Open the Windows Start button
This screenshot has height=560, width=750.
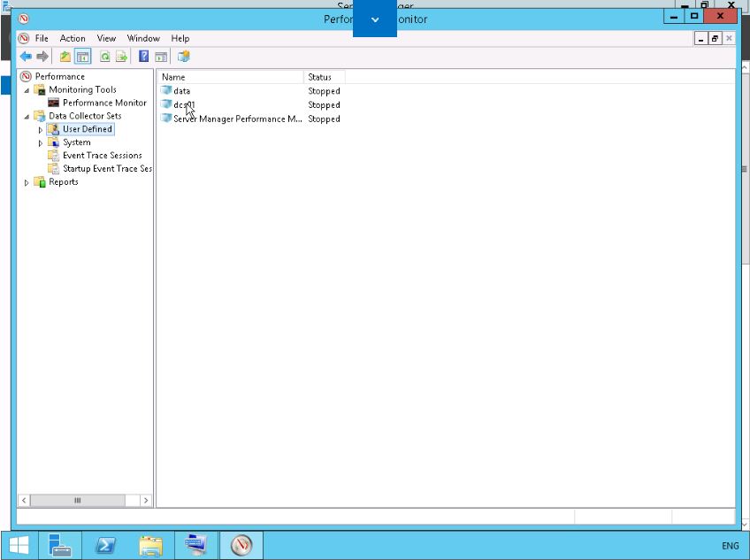click(x=19, y=545)
